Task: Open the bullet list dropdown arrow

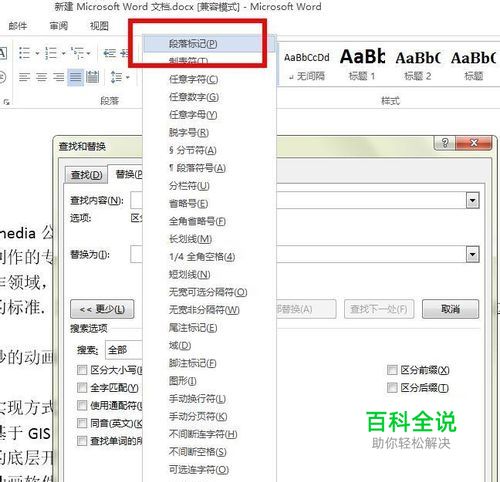Action: pos(37,53)
